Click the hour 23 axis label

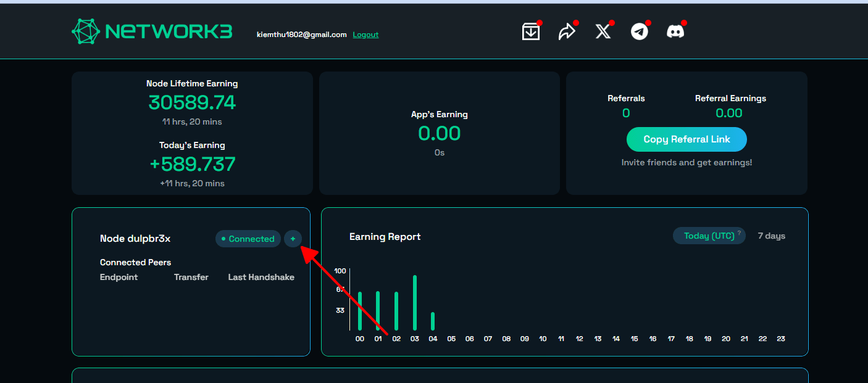[780, 339]
